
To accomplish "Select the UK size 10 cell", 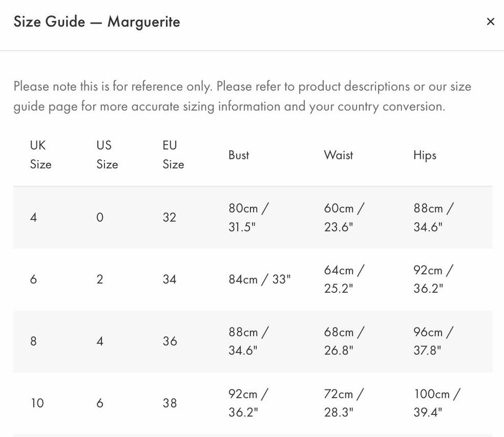I will [37, 403].
